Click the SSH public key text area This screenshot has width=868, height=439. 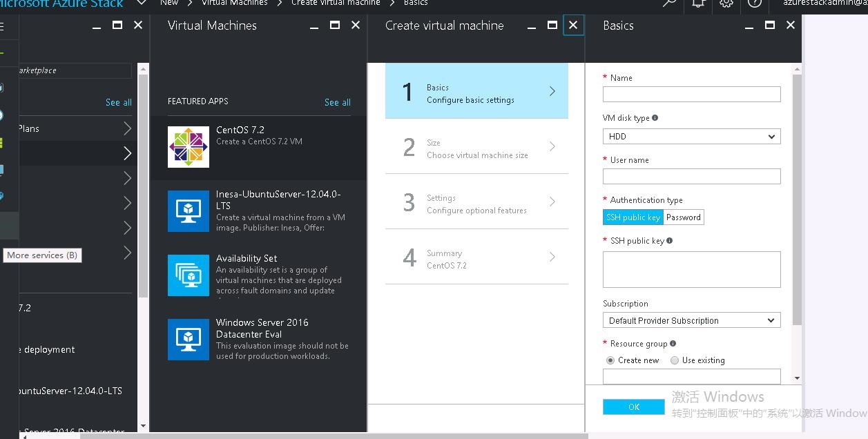[692, 269]
